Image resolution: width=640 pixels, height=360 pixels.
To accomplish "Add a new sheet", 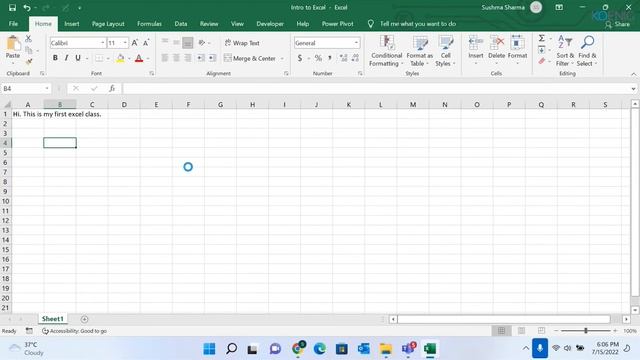I will [x=84, y=319].
